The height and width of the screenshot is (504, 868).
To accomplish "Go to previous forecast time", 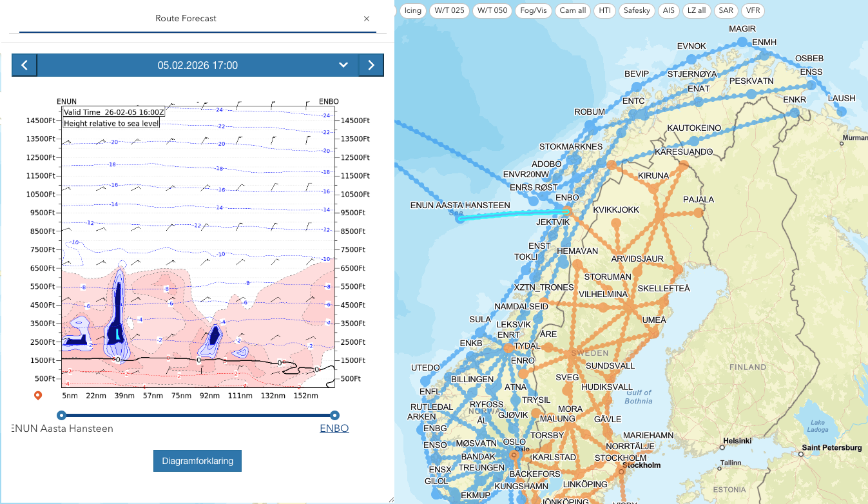I will [x=24, y=65].
